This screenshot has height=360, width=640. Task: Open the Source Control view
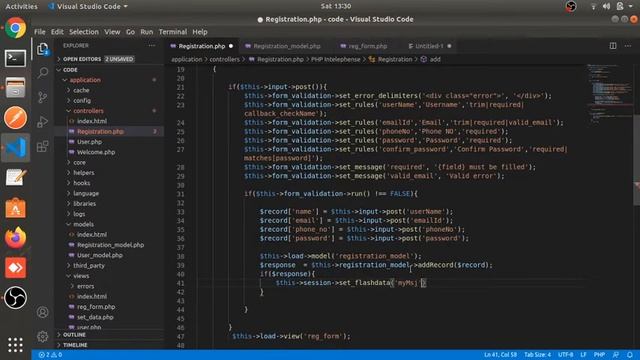[x=42, y=98]
